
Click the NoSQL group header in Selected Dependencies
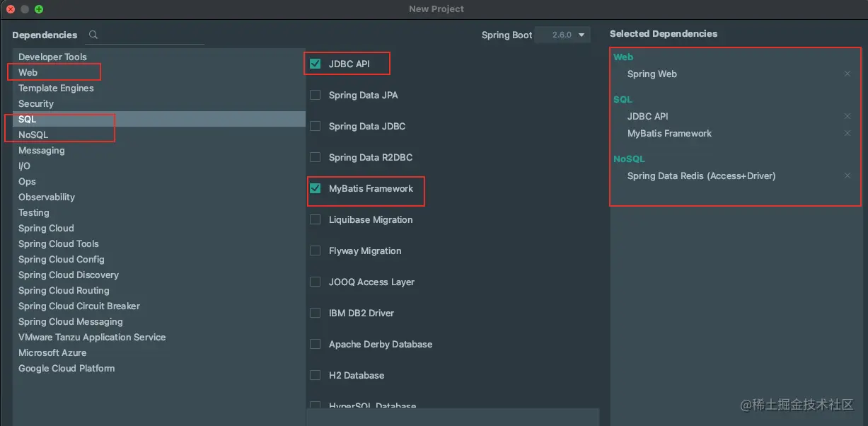click(x=629, y=159)
